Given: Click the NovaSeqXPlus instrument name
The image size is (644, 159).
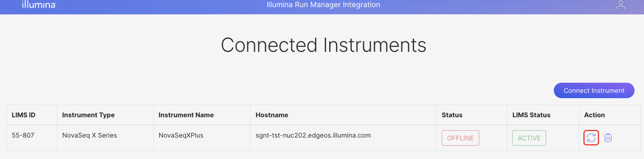Looking at the screenshot, I should coord(181,135).
